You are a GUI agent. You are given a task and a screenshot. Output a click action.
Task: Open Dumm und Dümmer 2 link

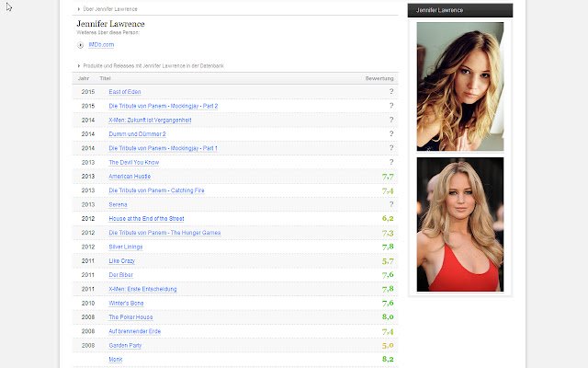click(x=137, y=134)
